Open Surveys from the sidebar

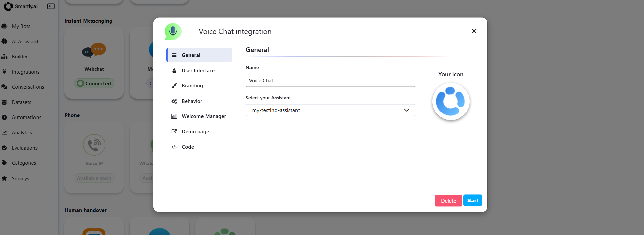click(x=20, y=178)
